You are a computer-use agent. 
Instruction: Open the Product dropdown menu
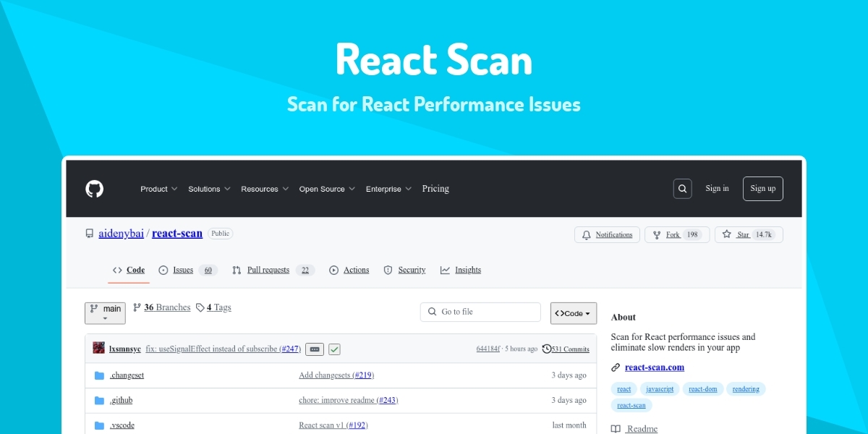(158, 189)
